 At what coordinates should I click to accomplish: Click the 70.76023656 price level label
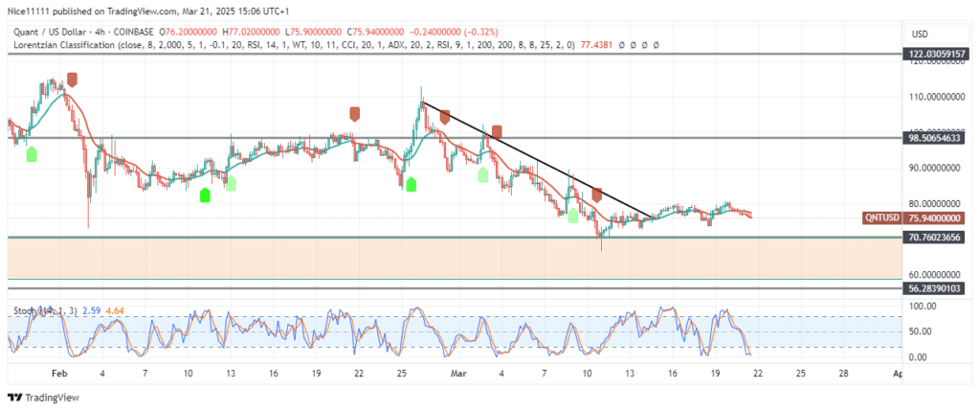[x=936, y=237]
